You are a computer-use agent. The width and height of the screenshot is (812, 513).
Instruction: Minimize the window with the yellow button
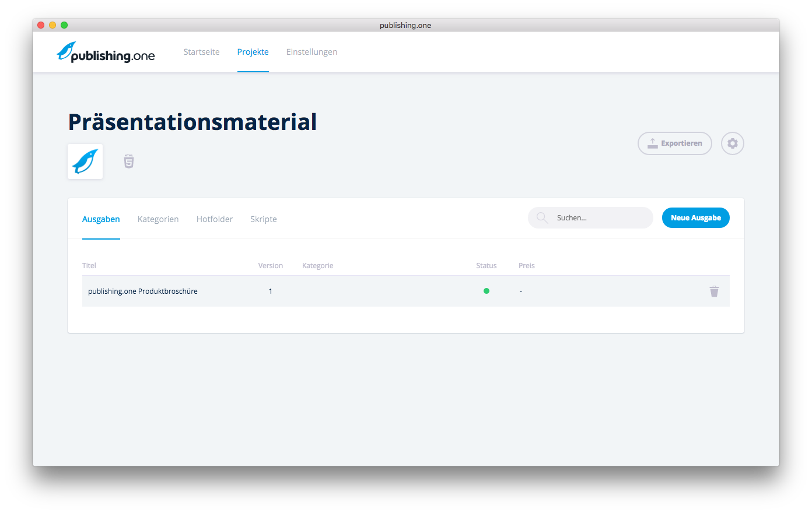pos(52,25)
